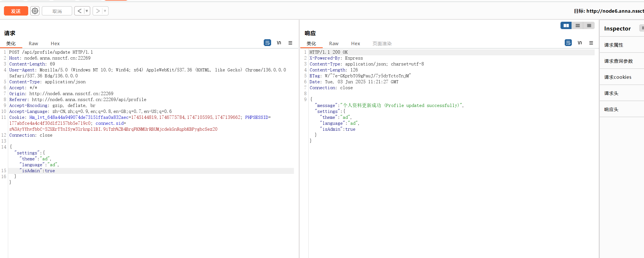Click "theme":"ad" in request body
The width and height of the screenshot is (644, 258).
click(x=35, y=159)
